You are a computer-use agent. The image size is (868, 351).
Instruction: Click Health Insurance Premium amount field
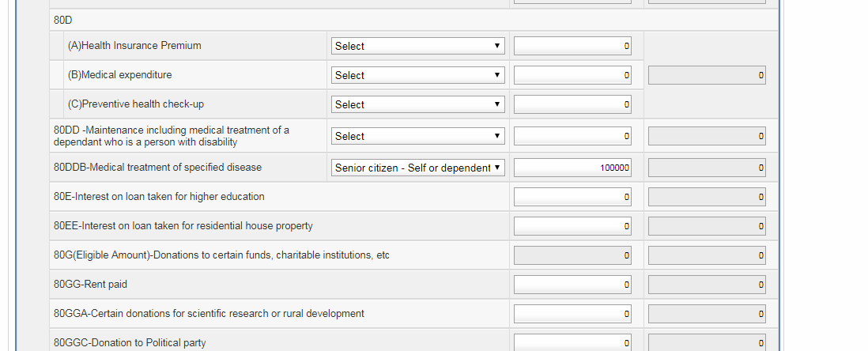coord(572,46)
